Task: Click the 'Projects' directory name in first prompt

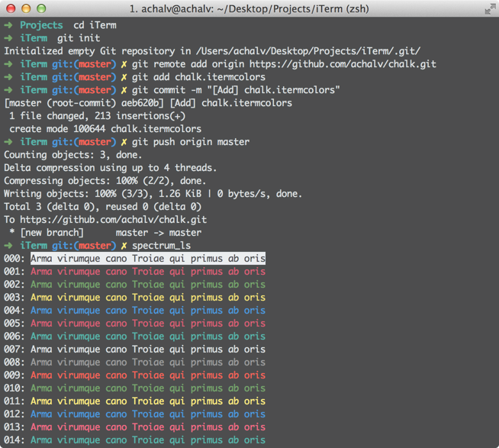Action: pyautogui.click(x=41, y=25)
